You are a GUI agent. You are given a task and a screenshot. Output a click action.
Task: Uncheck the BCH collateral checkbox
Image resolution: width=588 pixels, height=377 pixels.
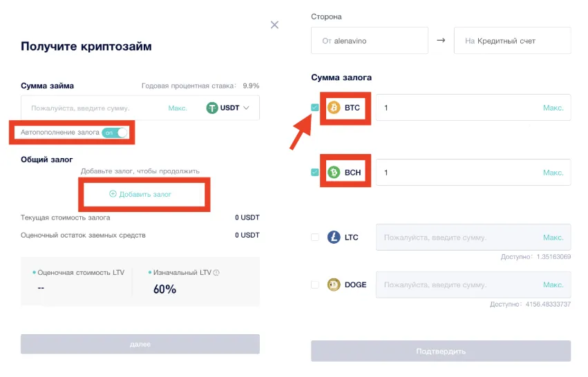click(x=315, y=172)
